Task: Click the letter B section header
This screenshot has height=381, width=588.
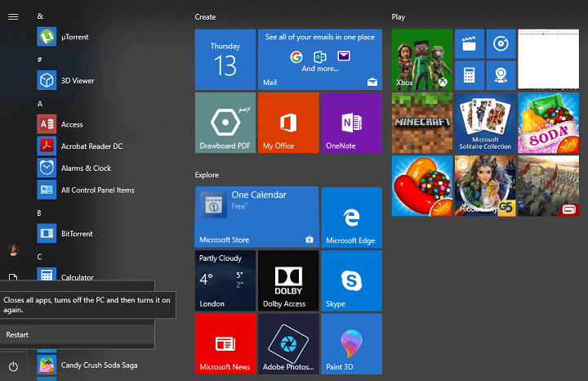Action: pyautogui.click(x=40, y=213)
